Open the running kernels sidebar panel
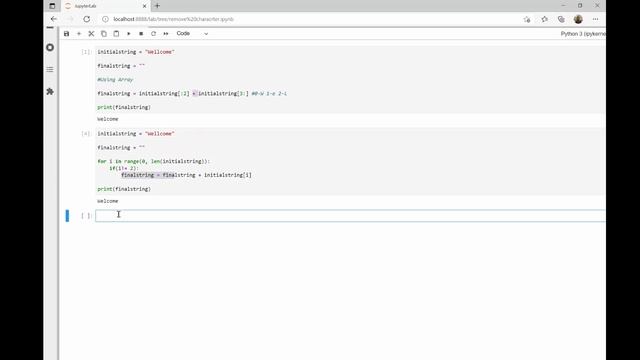This screenshot has width=640, height=360. (50, 47)
